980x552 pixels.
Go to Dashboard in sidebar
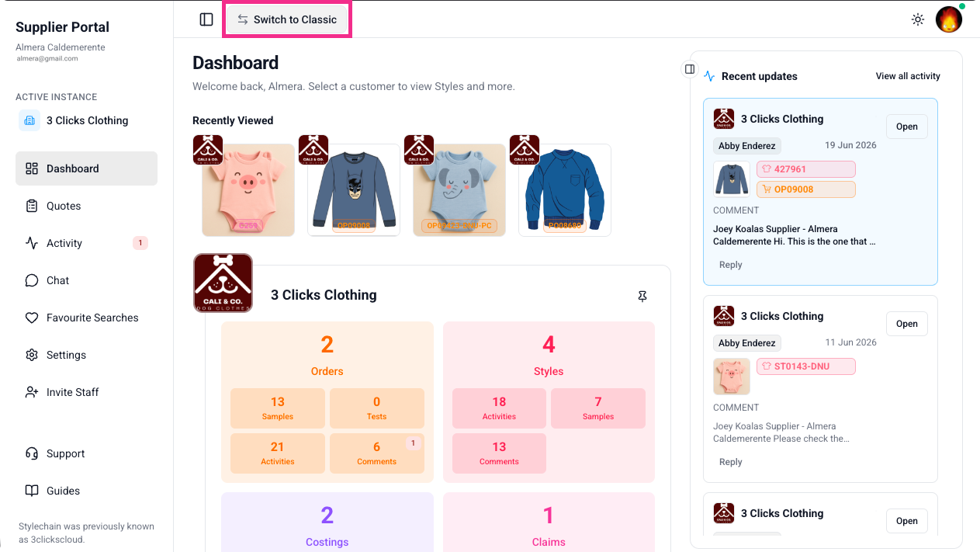point(86,168)
